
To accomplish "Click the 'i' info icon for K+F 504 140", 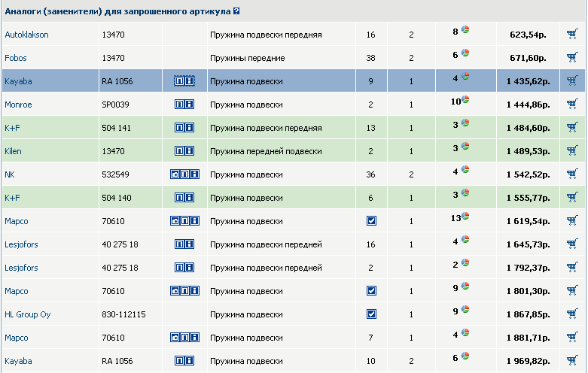I will coord(190,197).
